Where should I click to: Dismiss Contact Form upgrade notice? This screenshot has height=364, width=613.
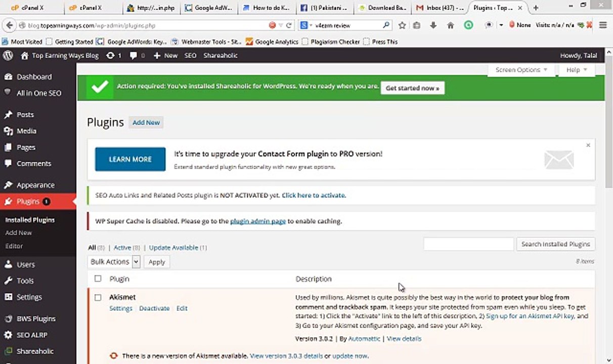tap(588, 145)
